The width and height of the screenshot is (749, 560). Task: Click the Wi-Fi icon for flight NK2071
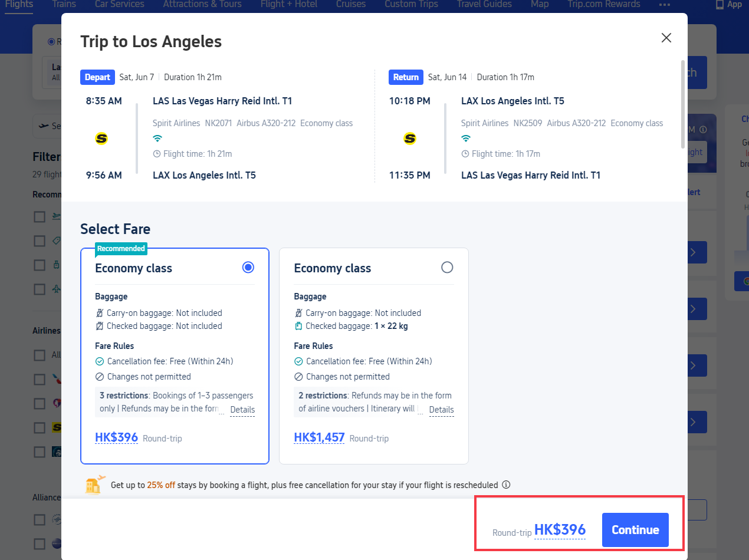click(x=157, y=139)
